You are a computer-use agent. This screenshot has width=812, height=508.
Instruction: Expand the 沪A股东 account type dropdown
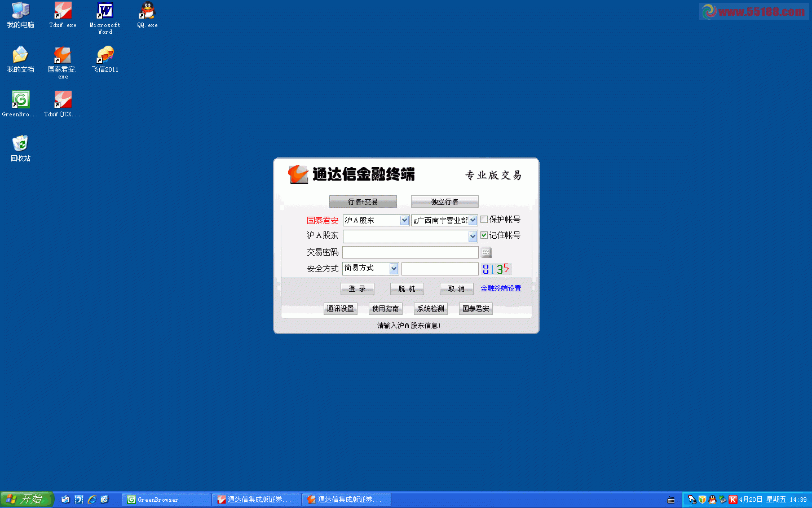404,221
